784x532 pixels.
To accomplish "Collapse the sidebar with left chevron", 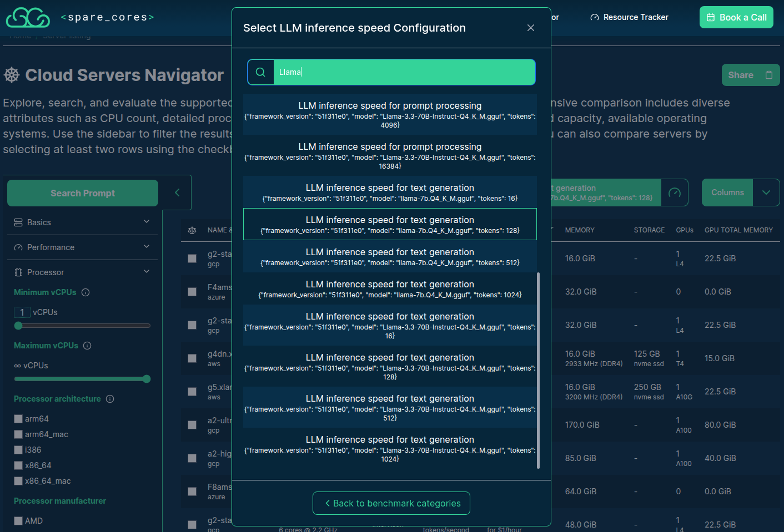I will pos(177,192).
